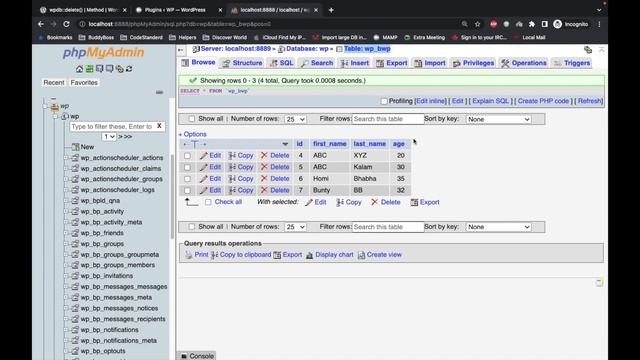640x360 pixels.
Task: Switch to the Structure tab
Action: coord(242,63)
